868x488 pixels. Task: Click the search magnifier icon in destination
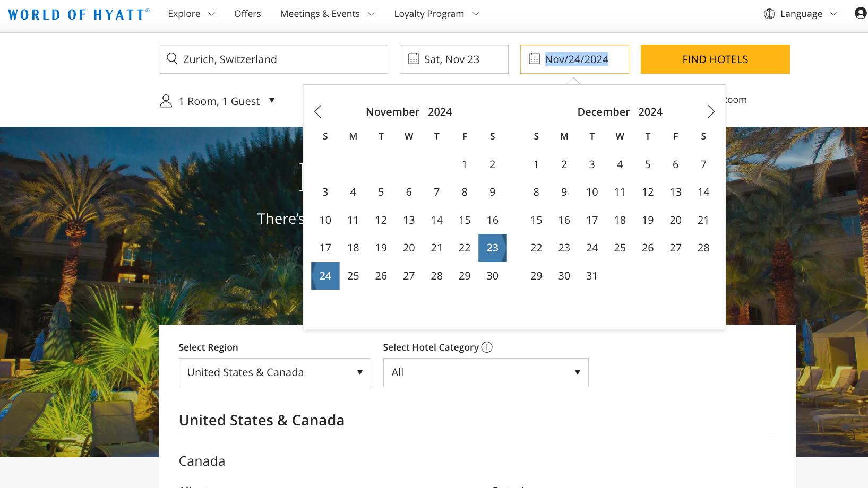pyautogui.click(x=172, y=58)
